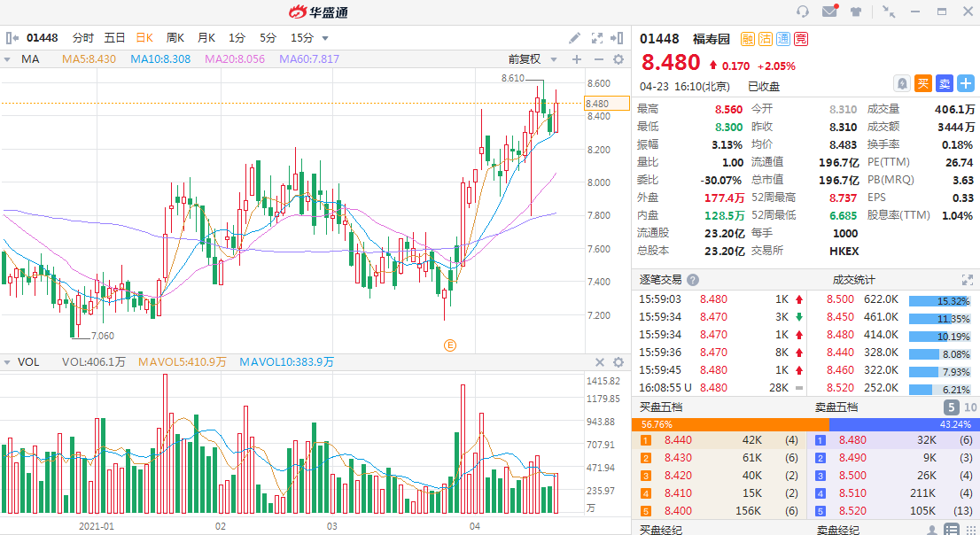Select the 月K monthly chart tab
This screenshot has height=535, width=980.
coord(206,38)
